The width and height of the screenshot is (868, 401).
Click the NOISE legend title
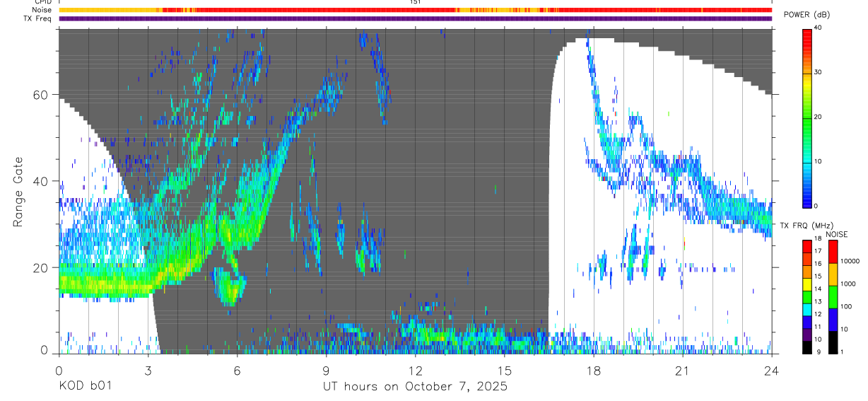coord(837,235)
